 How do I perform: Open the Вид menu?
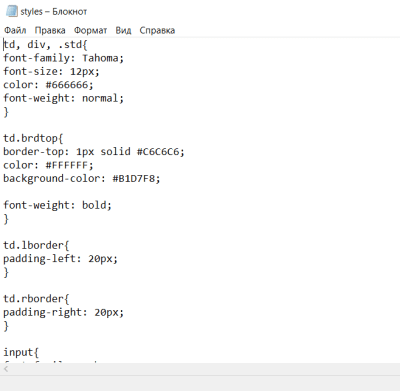(x=123, y=30)
